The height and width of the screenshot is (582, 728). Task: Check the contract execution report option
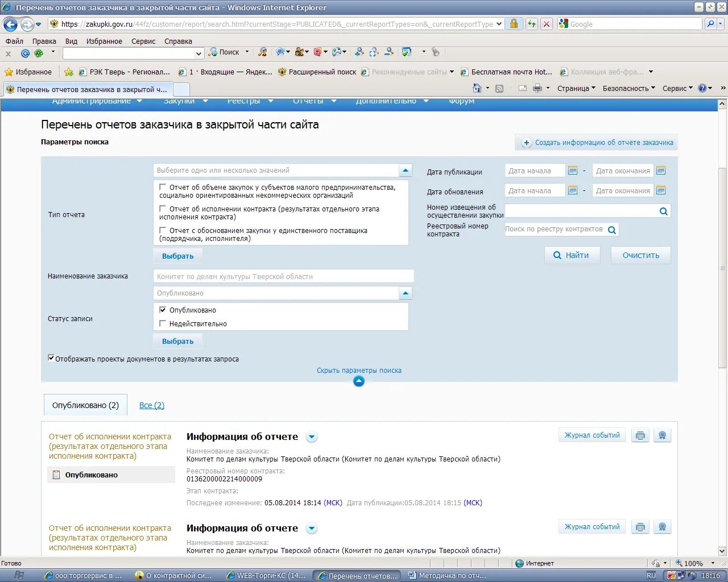coord(163,209)
